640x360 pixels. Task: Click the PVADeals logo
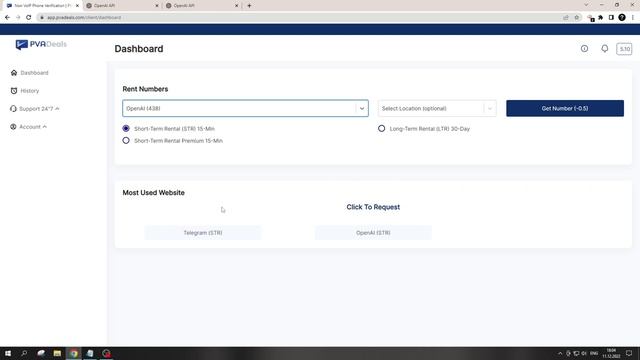[41, 44]
